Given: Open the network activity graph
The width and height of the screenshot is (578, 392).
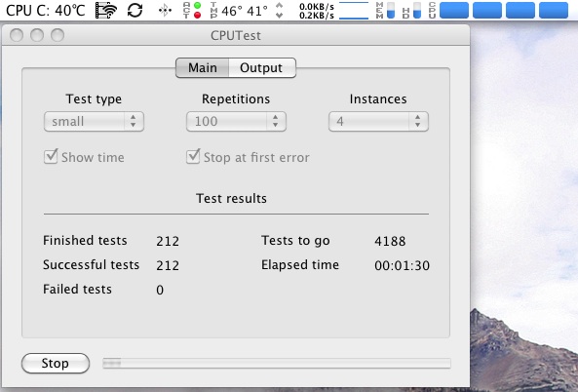Looking at the screenshot, I should [354, 11].
